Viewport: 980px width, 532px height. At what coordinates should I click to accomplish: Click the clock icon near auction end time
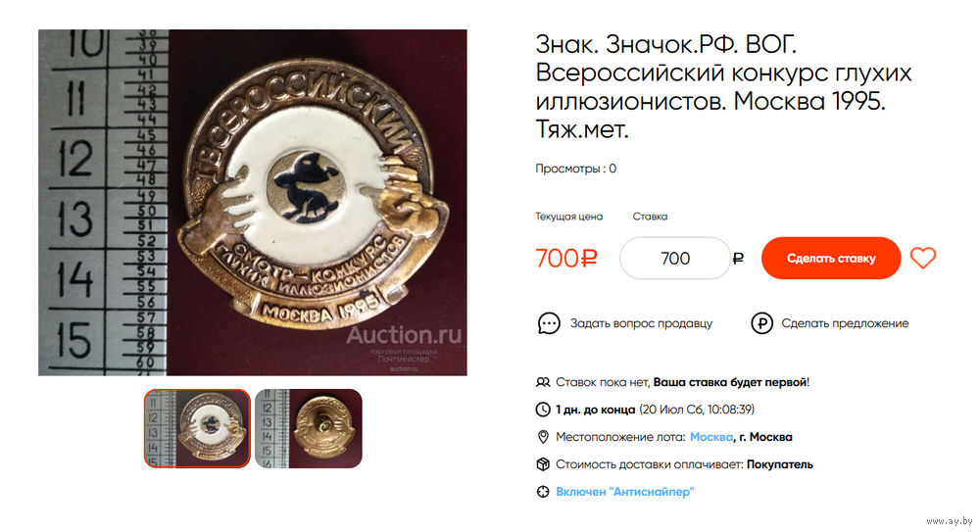[543, 410]
